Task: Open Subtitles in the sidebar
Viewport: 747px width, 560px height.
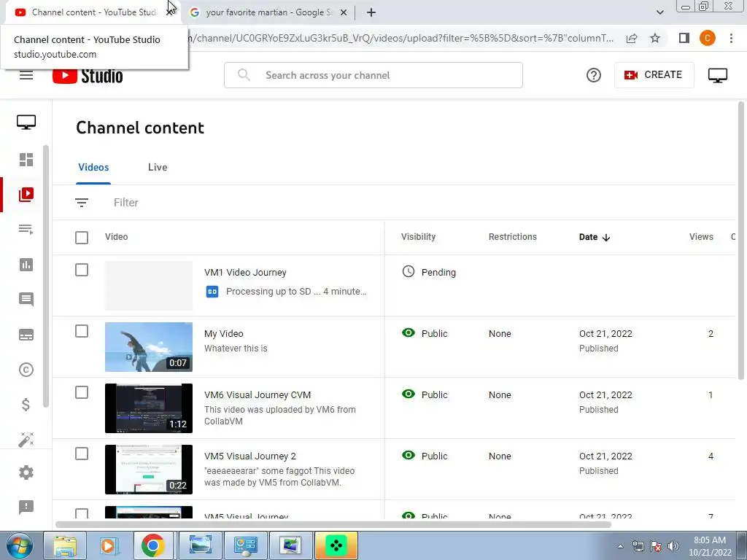Action: (x=26, y=335)
